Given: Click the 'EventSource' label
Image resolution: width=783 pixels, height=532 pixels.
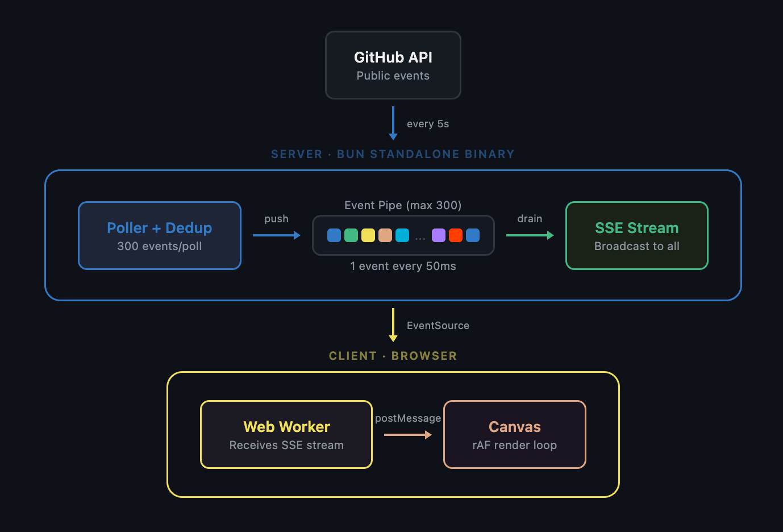Looking at the screenshot, I should point(438,326).
